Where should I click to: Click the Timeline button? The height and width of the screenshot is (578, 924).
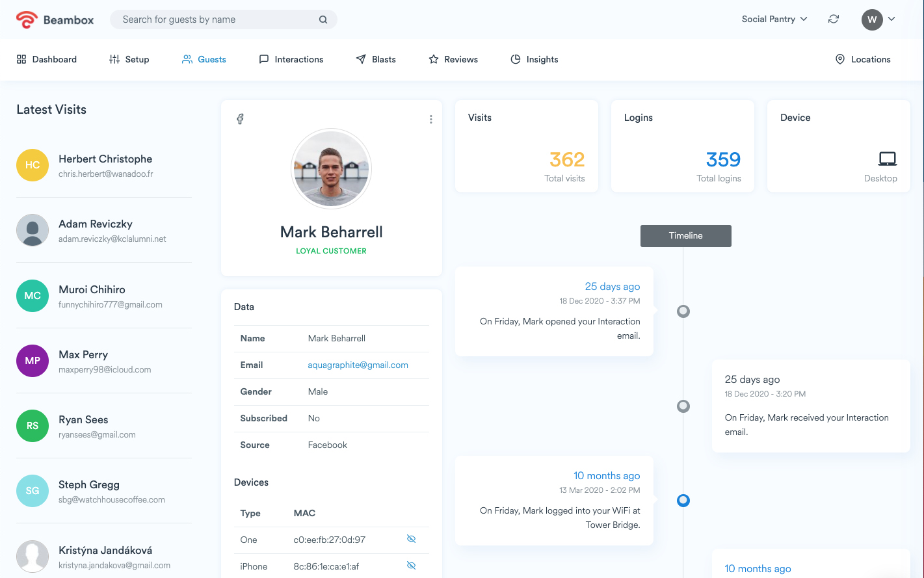pyautogui.click(x=685, y=236)
